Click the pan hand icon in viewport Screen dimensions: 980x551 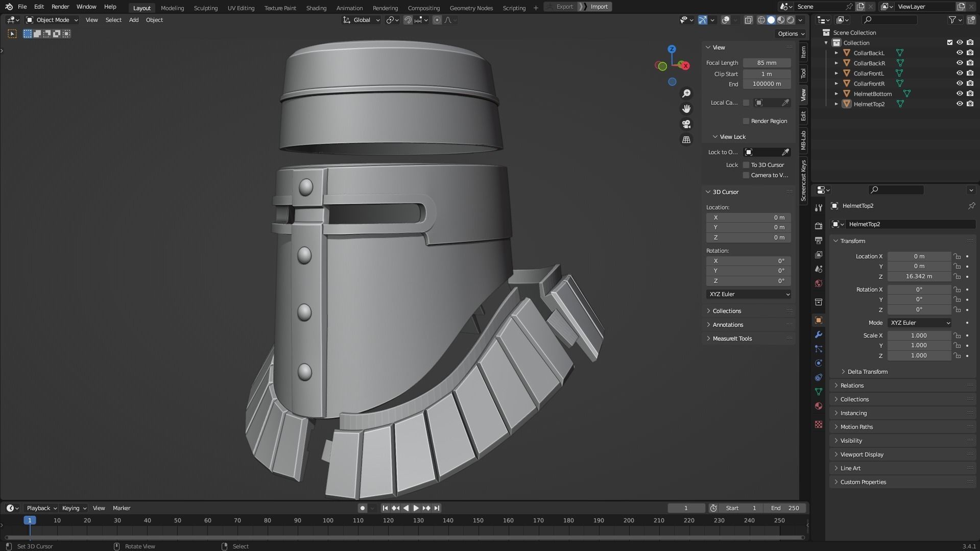pos(686,109)
